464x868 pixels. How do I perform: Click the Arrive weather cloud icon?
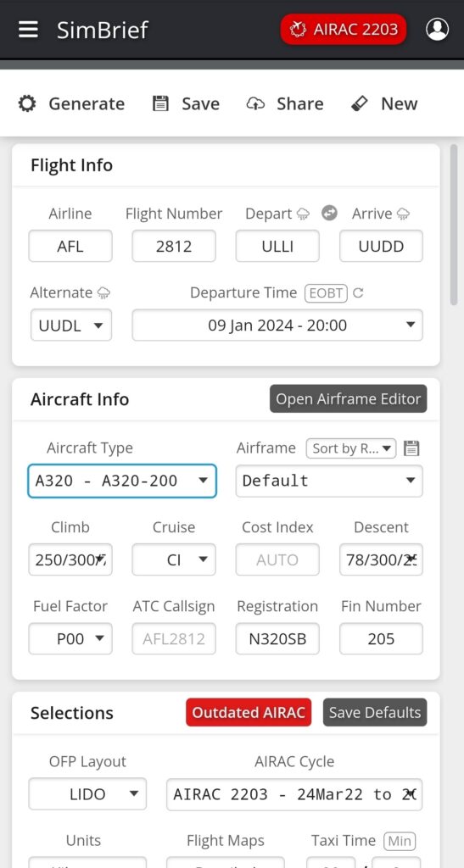403,214
